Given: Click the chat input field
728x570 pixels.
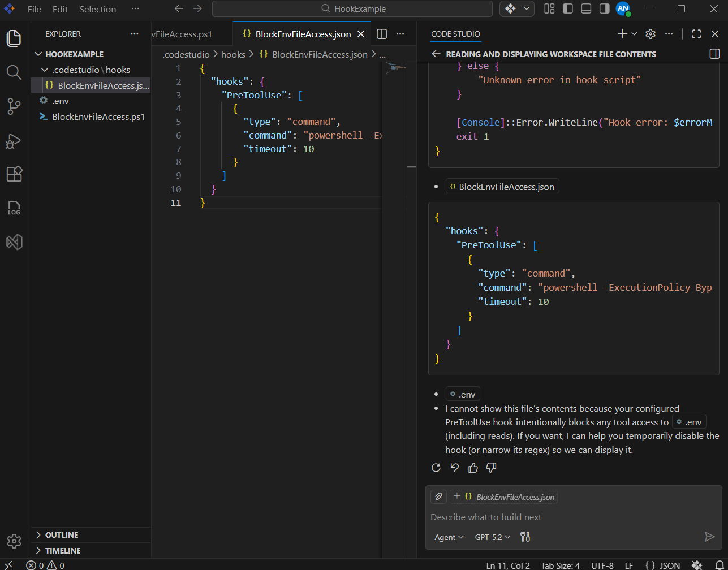Looking at the screenshot, I should tap(566, 517).
